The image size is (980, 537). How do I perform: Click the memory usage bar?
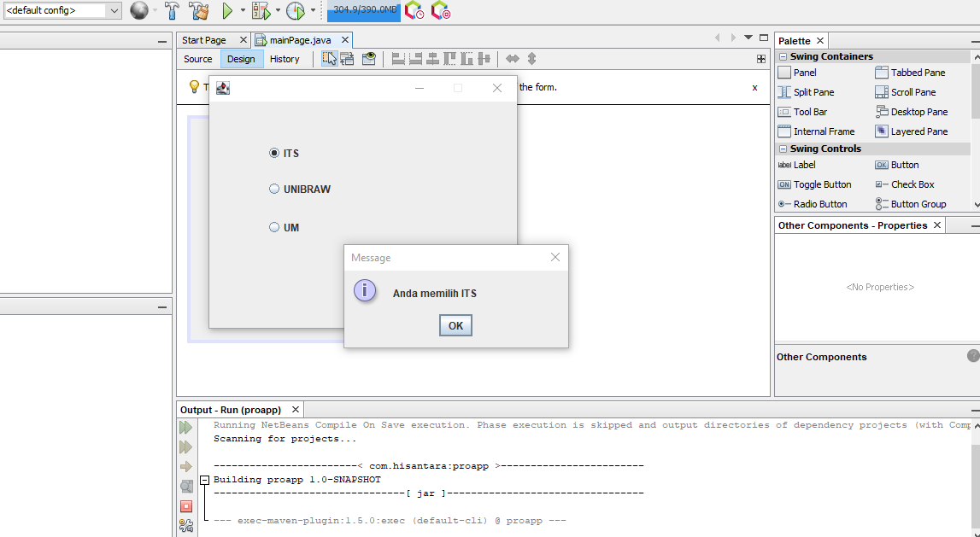[x=364, y=11]
